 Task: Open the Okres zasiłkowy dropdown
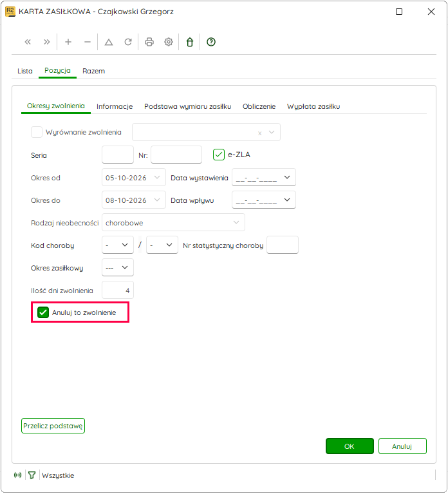pyautogui.click(x=118, y=267)
